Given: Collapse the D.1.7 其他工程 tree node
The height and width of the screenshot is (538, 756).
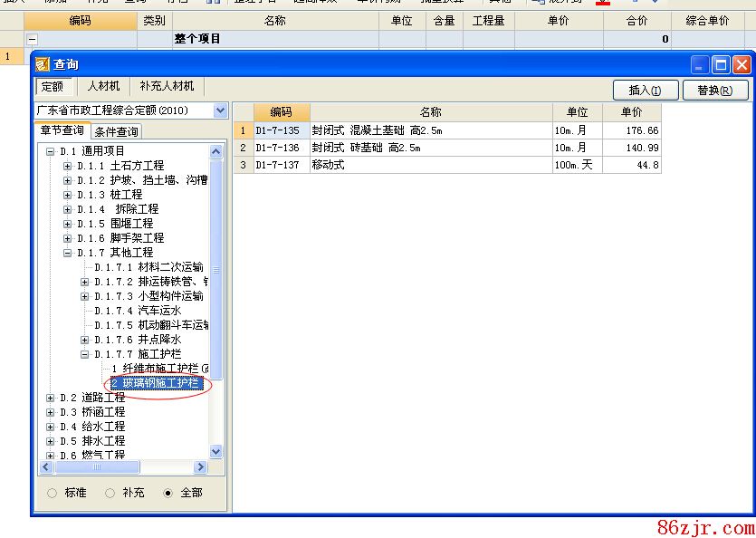Looking at the screenshot, I should [67, 253].
